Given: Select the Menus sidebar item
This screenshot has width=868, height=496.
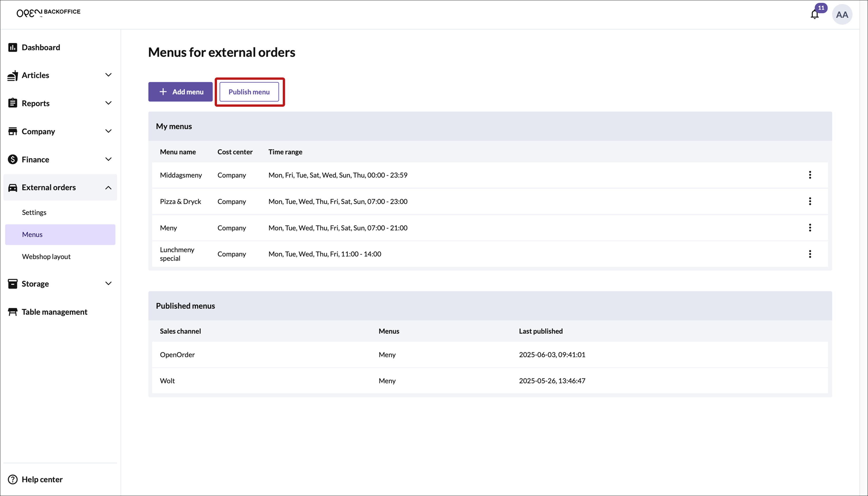Looking at the screenshot, I should click(60, 234).
